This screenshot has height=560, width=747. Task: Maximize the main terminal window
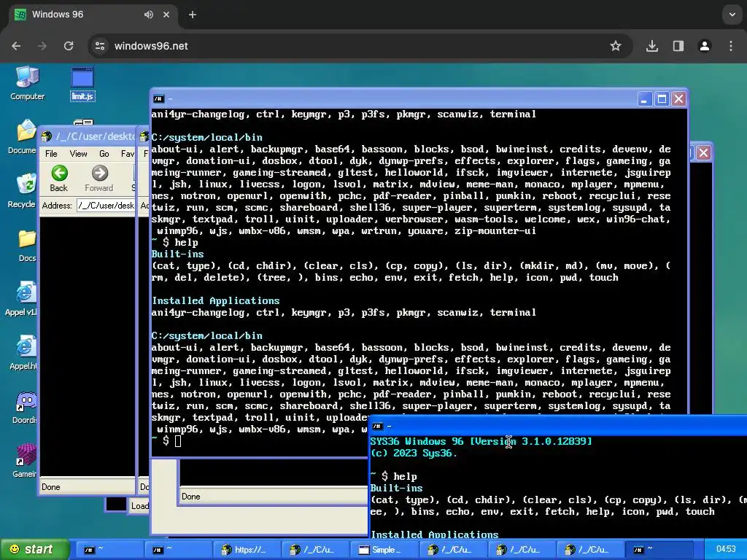(x=662, y=99)
